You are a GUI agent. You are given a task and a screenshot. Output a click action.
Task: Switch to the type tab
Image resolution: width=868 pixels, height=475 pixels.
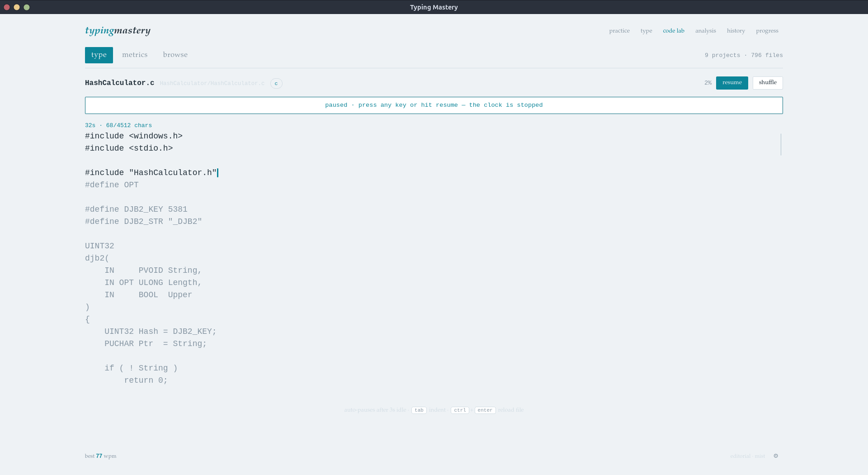coord(99,55)
